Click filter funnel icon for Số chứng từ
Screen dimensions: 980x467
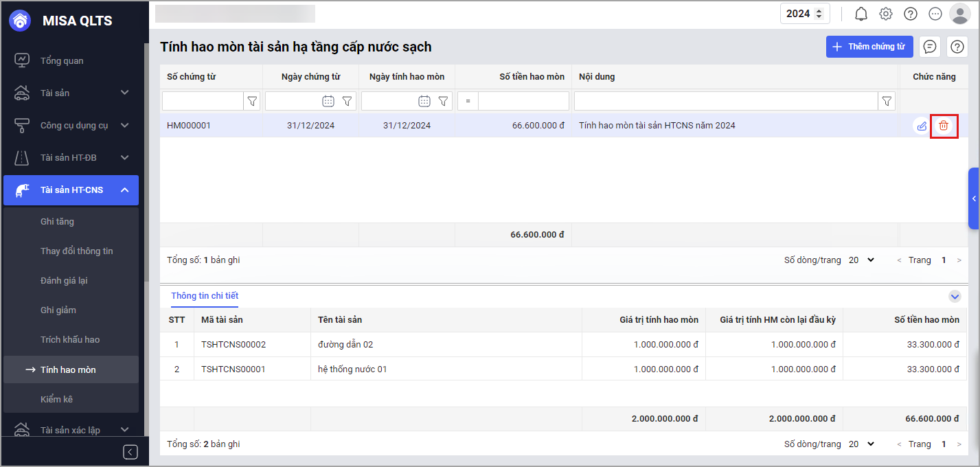click(x=252, y=101)
